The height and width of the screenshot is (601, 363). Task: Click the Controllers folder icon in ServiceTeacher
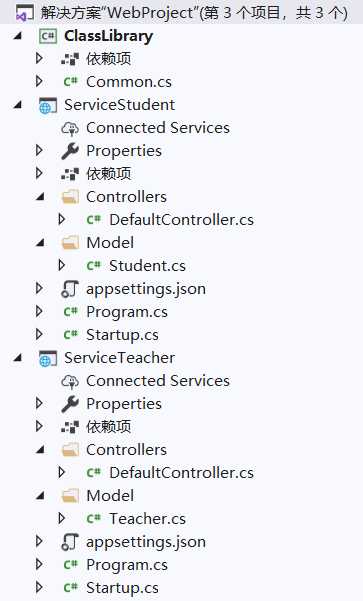click(70, 450)
